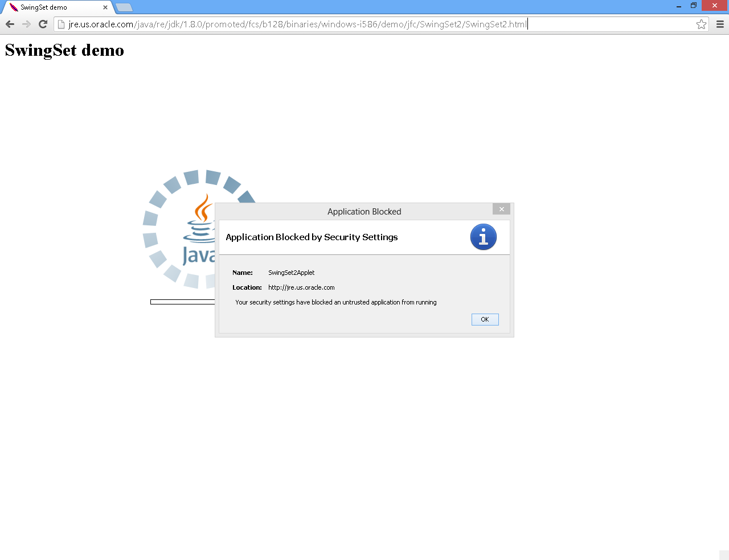This screenshot has width=729, height=560.
Task: Click the SwingSet demo page heading
Action: pos(64,50)
